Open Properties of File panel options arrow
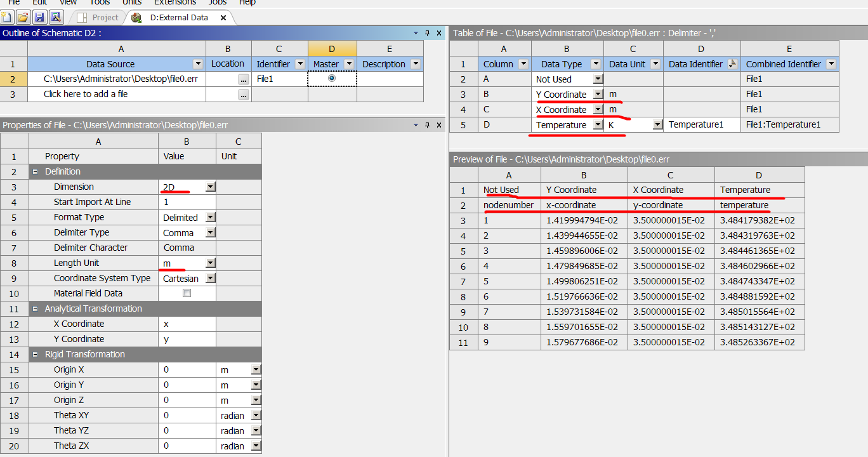The width and height of the screenshot is (868, 457). (x=416, y=125)
